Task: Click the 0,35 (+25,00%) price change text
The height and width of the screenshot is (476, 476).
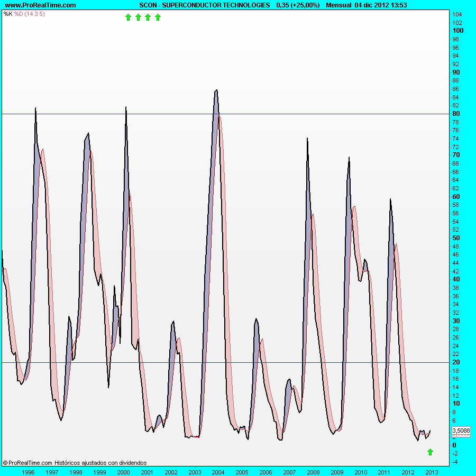Action: 298,5
